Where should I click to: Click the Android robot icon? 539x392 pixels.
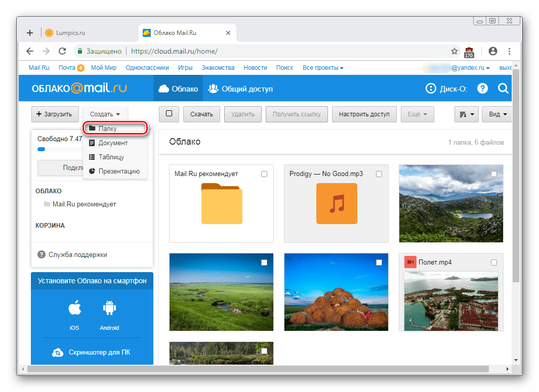point(109,309)
